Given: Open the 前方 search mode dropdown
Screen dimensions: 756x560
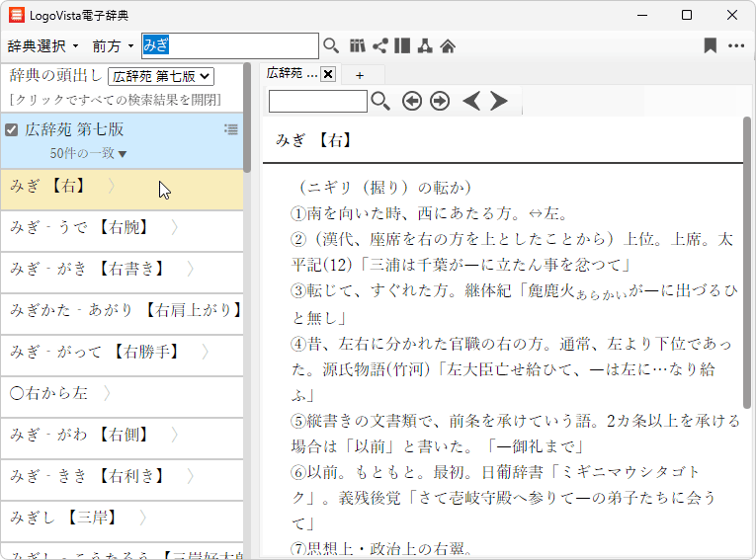Looking at the screenshot, I should [113, 45].
